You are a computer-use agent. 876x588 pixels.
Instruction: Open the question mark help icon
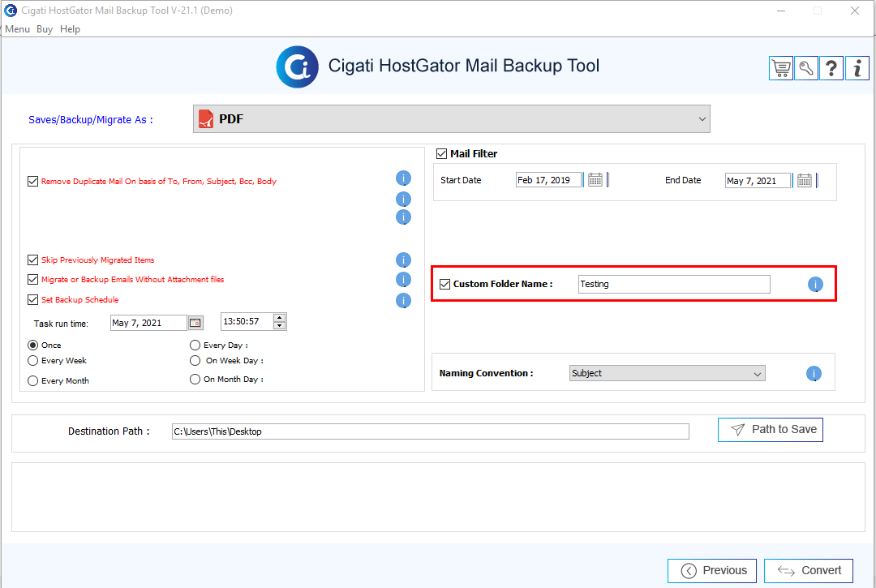point(831,69)
